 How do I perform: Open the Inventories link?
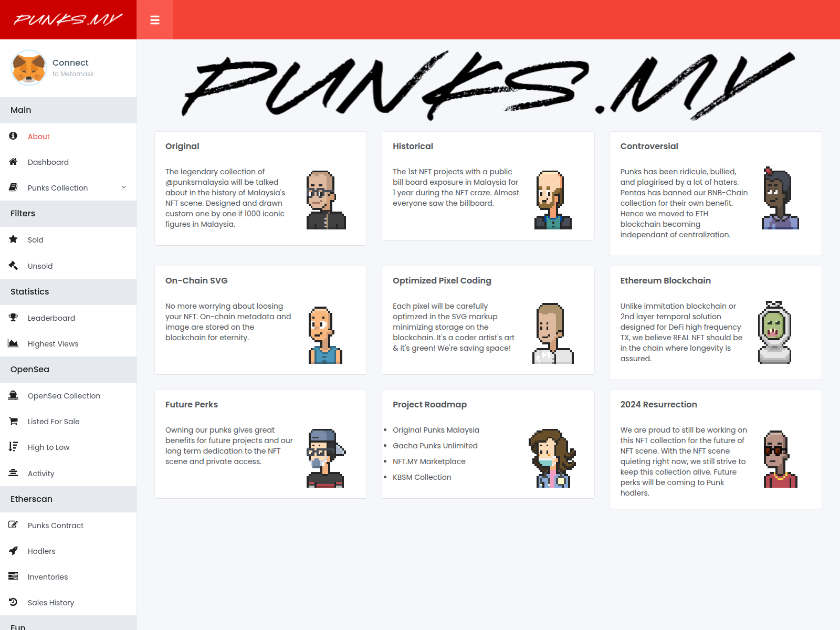point(68,577)
